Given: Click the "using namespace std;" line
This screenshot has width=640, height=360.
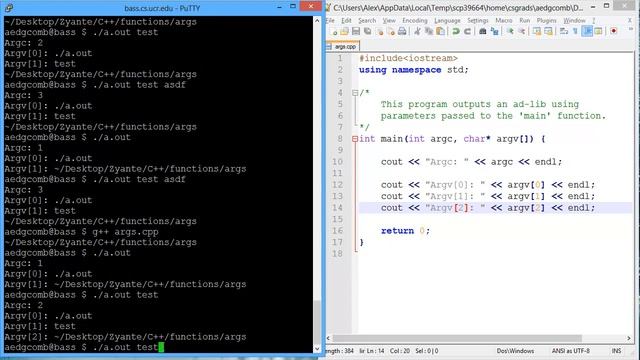Looking at the screenshot, I should coord(414,70).
